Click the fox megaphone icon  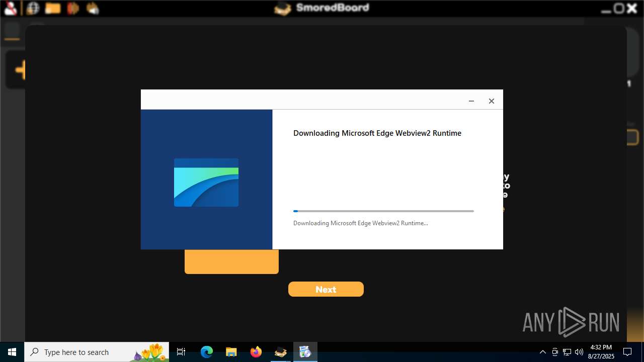click(93, 8)
